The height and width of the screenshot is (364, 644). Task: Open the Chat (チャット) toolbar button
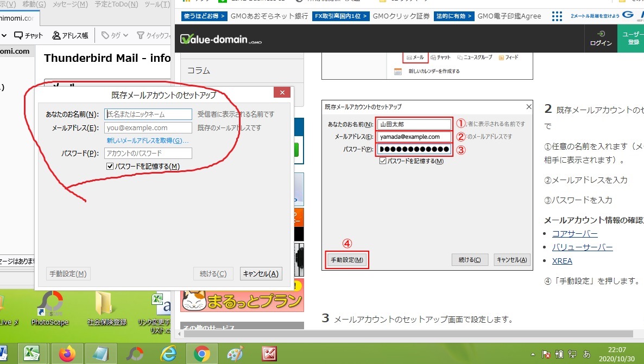28,36
